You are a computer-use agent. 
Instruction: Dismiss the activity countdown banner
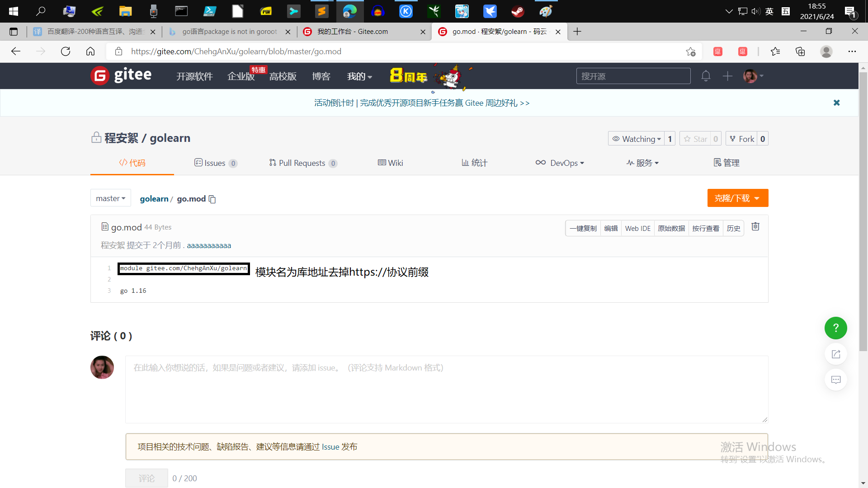coord(836,103)
